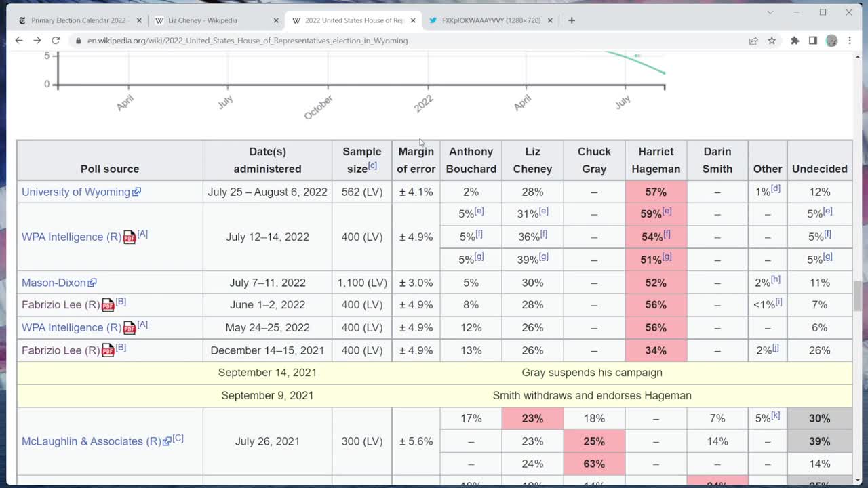
Task: Select Chuck Gray 63% cell
Action: coord(594,464)
